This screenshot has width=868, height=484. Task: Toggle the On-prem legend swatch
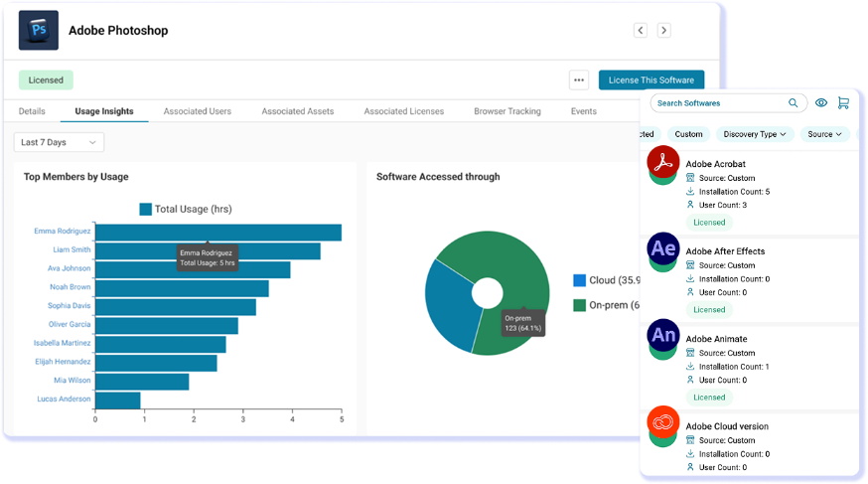coord(580,305)
